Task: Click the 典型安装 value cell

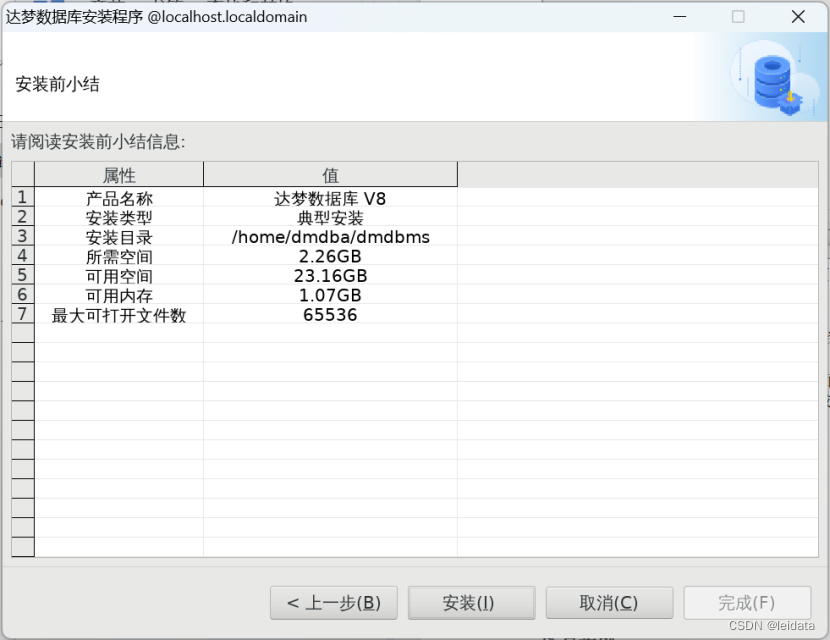Action: click(330, 218)
